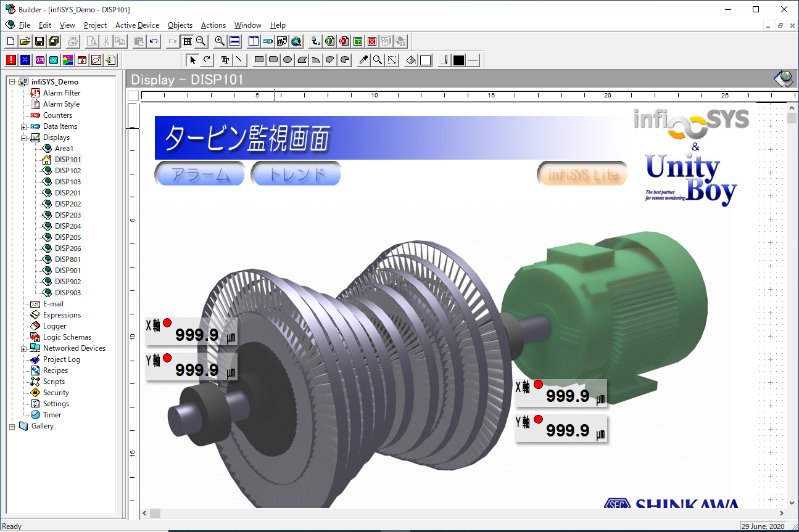Toggle the pointer selection arrow tool
The height and width of the screenshot is (532, 799).
[193, 60]
